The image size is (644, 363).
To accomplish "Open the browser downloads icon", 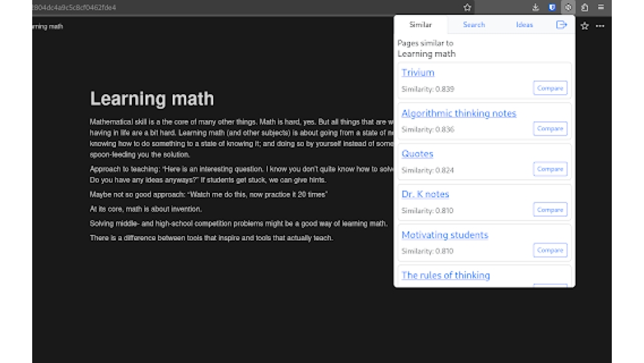I will click(535, 7).
